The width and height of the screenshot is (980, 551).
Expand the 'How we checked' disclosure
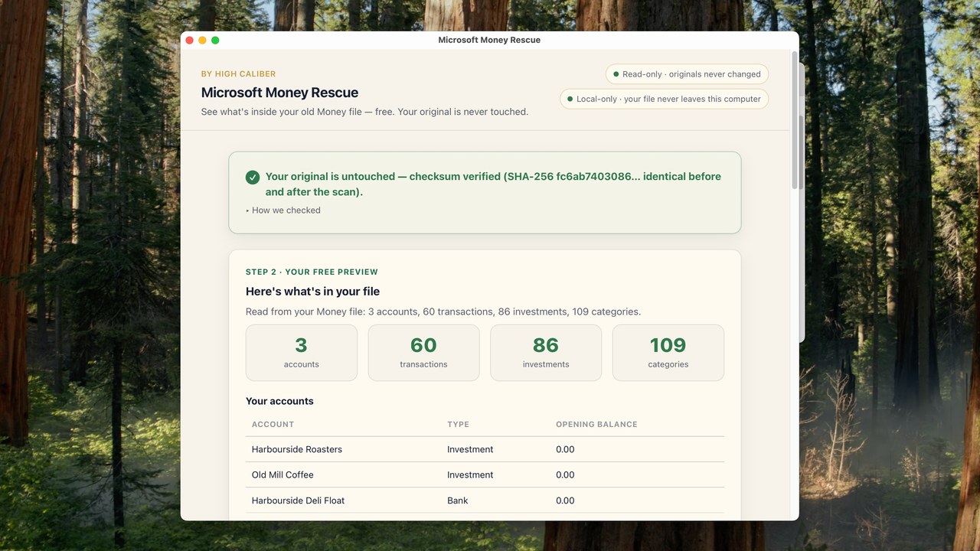click(x=283, y=210)
